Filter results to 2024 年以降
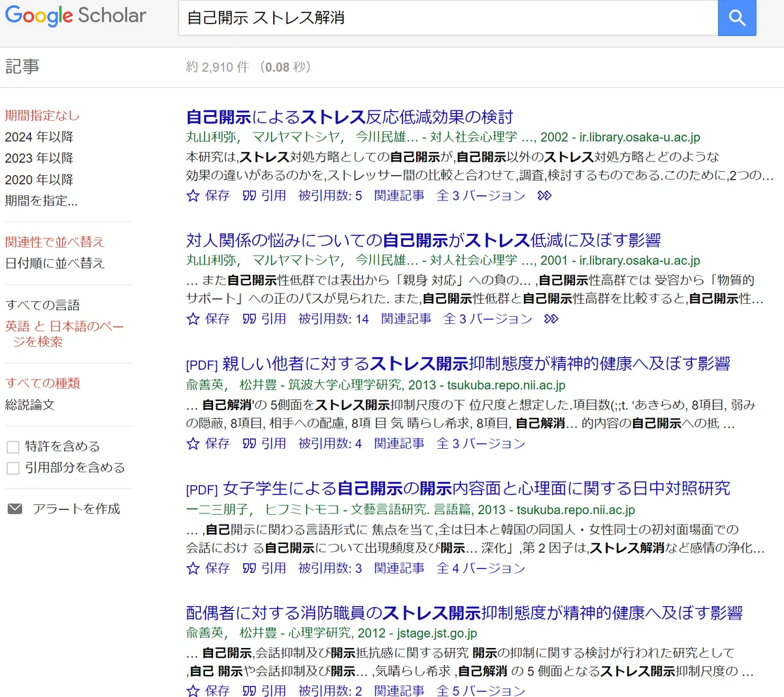 coord(39,137)
